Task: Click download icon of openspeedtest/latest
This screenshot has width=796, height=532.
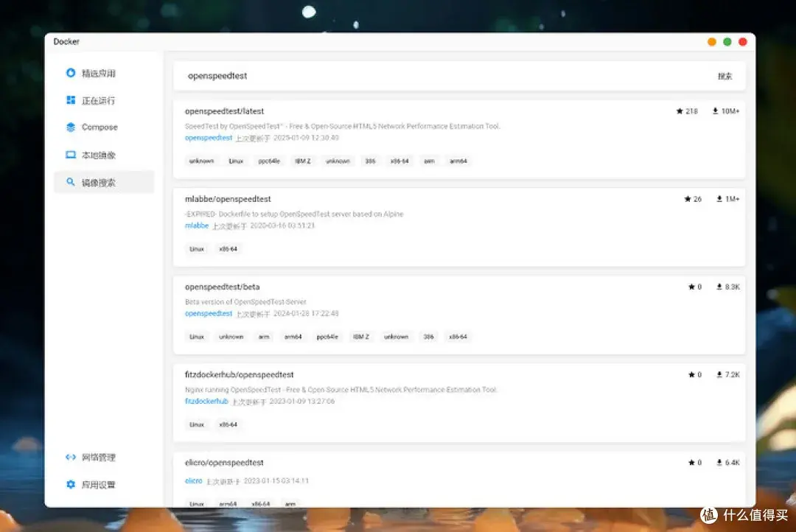Action: tap(715, 111)
